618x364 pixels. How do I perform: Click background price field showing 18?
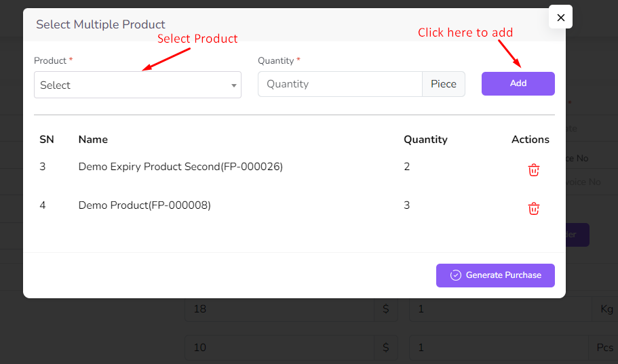pos(278,309)
